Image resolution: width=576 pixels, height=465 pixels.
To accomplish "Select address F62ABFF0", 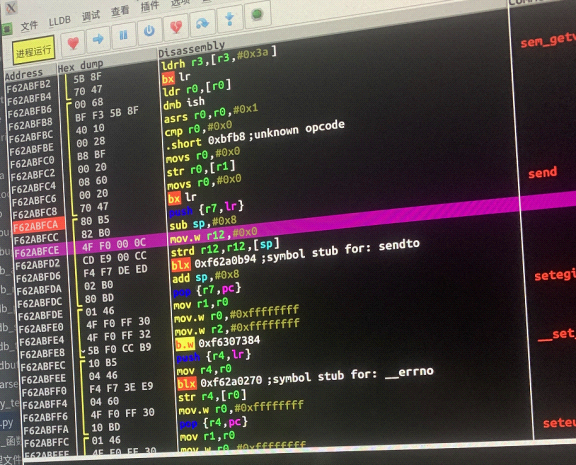I will (x=44, y=392).
